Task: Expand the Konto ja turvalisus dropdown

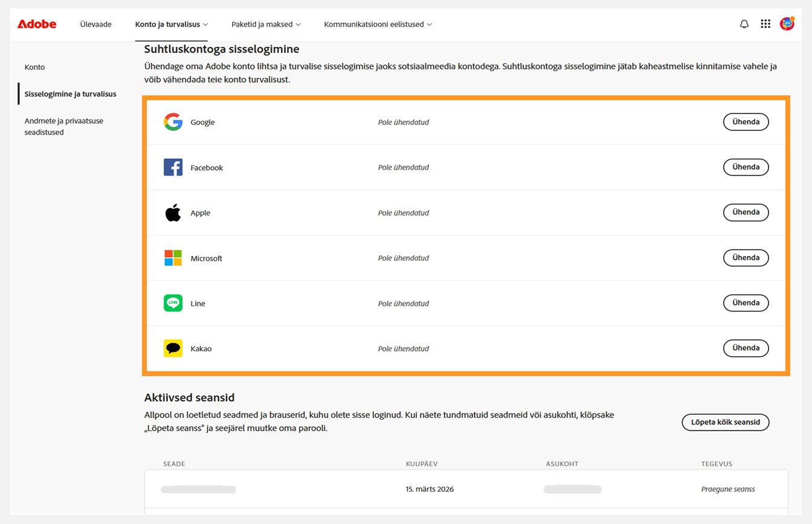Action: pyautogui.click(x=172, y=24)
